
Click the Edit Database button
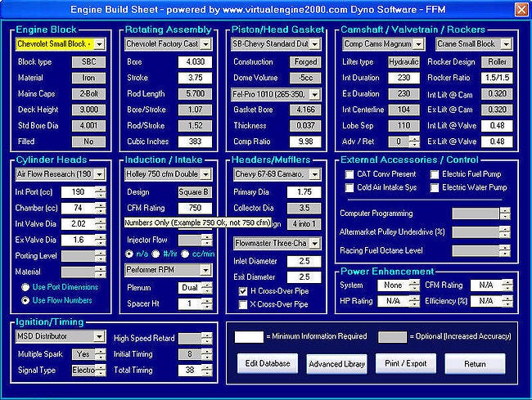coord(268,364)
